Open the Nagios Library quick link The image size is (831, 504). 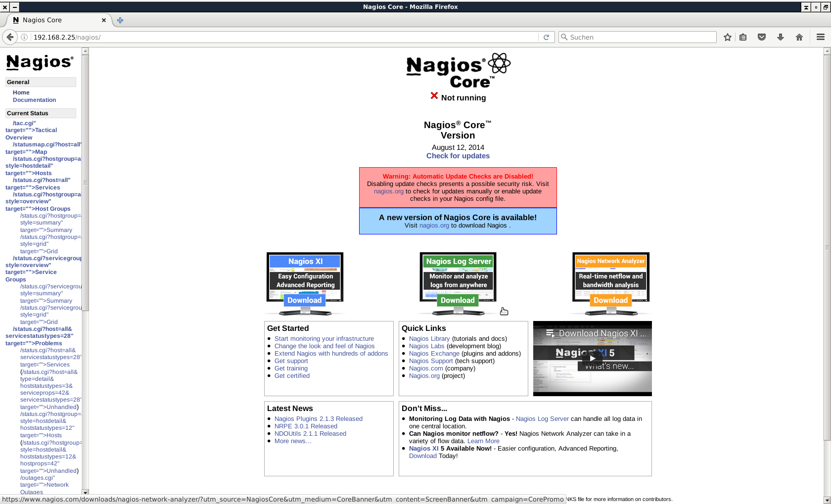429,339
